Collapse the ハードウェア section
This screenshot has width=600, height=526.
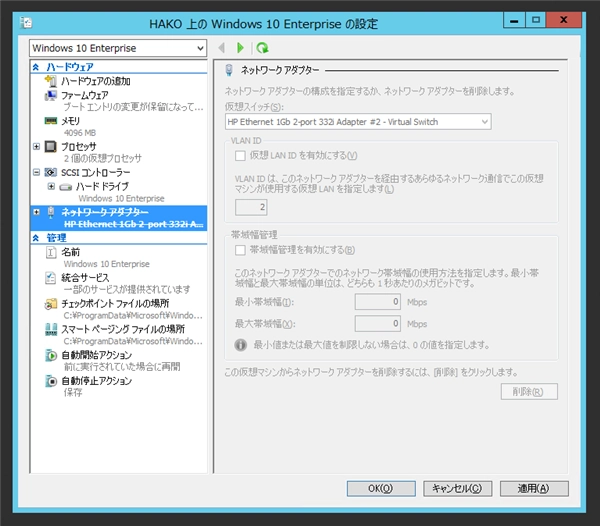click(x=36, y=67)
